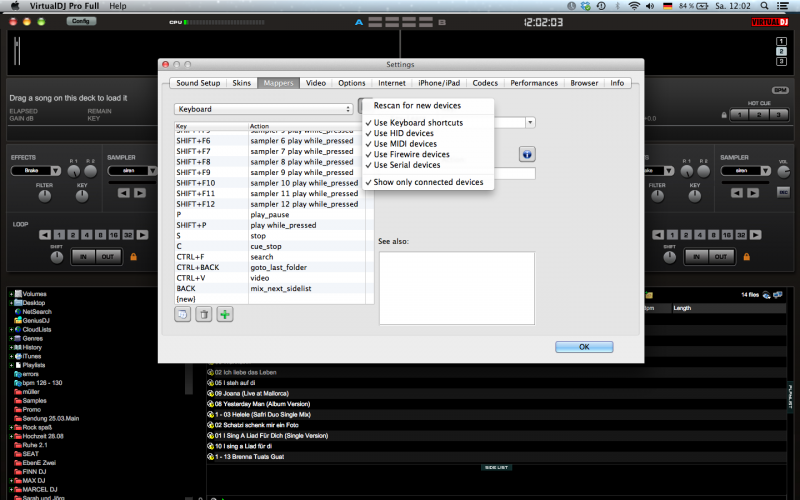
Task: Click the GeniusDJ folder icon
Action: pos(18,320)
